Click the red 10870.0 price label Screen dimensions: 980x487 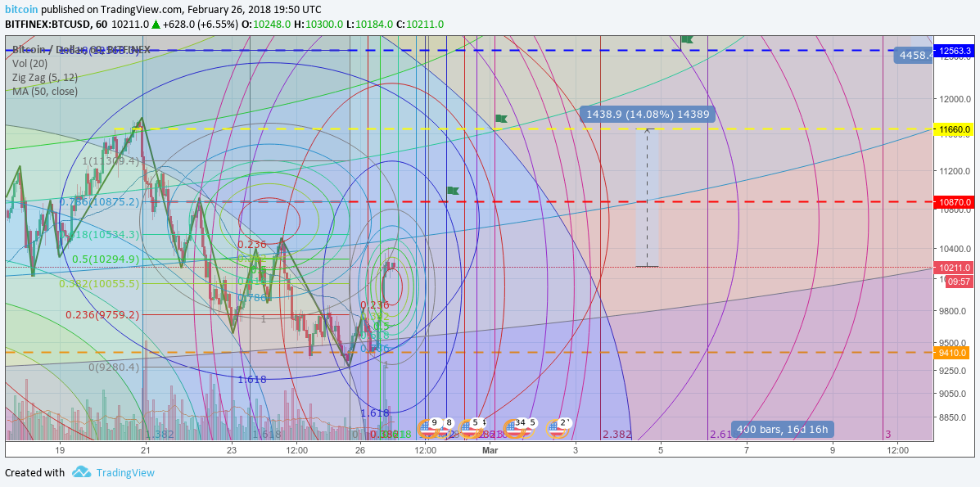pos(952,202)
